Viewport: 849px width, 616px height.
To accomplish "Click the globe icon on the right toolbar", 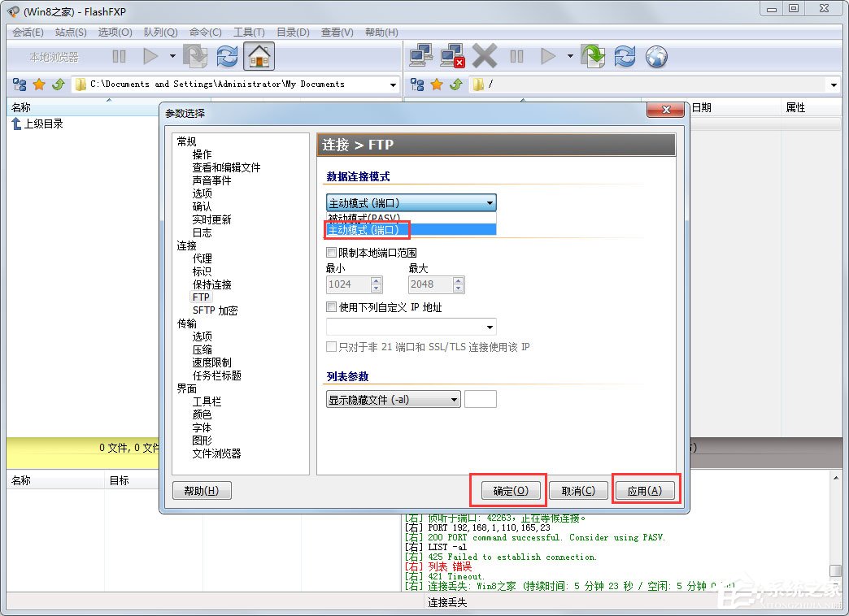I will pos(656,56).
